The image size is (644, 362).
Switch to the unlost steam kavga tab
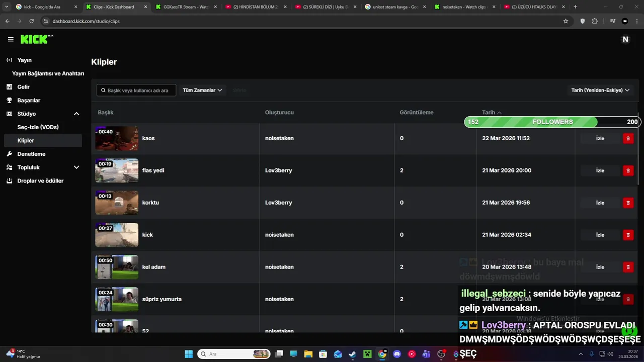point(395,7)
